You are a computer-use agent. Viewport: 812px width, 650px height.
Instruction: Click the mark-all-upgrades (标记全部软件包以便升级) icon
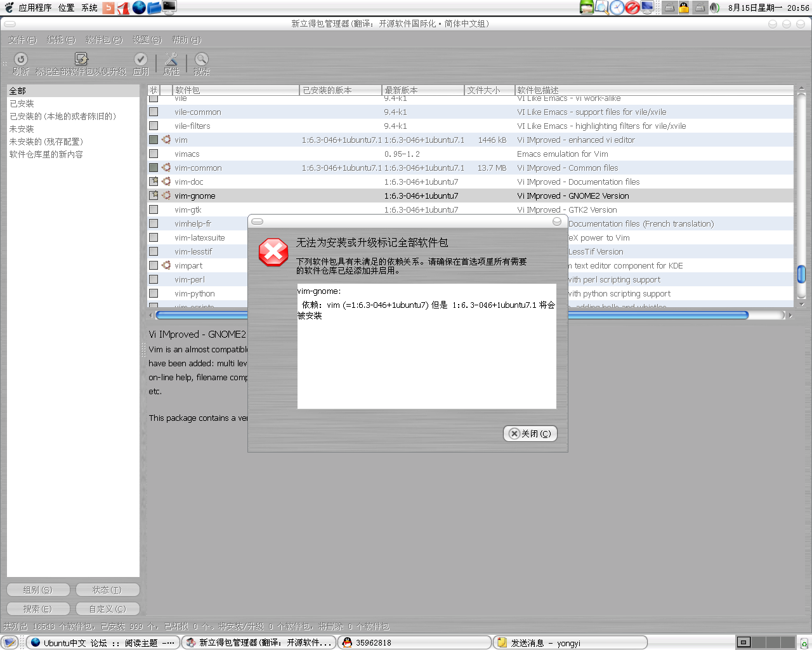click(81, 59)
